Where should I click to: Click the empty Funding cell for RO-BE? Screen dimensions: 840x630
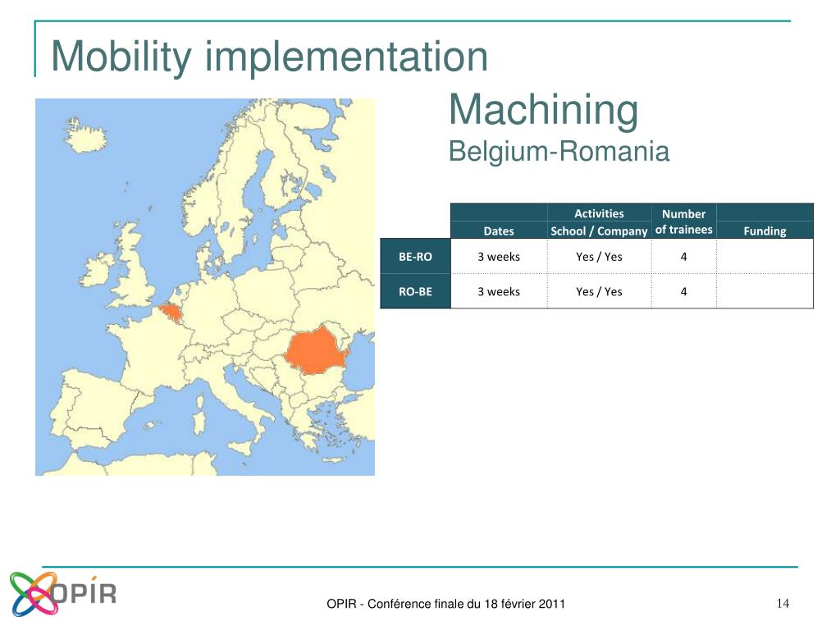coord(765,291)
